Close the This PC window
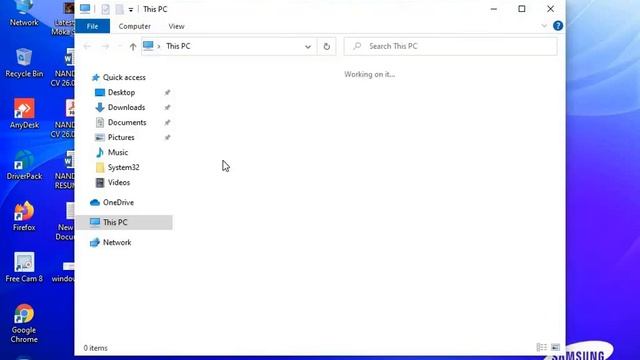Image resolution: width=640 pixels, height=360 pixels. coord(550,9)
